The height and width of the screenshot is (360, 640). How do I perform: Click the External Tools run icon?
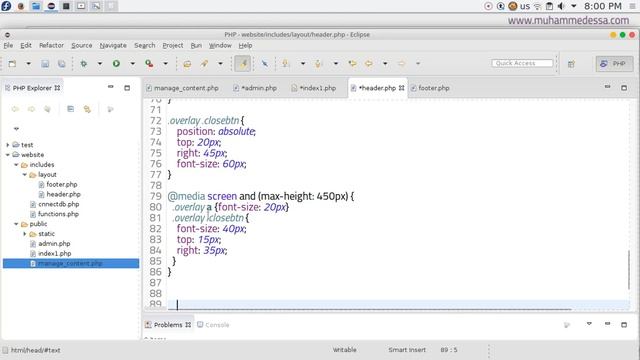coord(149,64)
